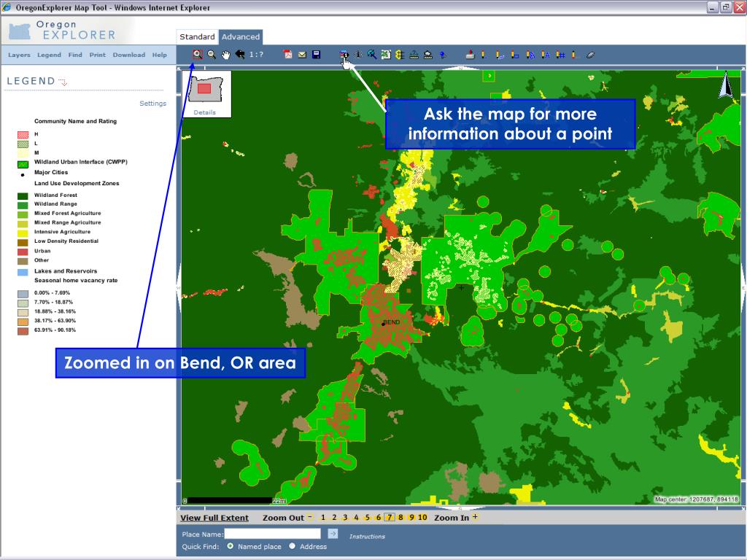Screen dimensions: 747x560
Task: Select the Zoom Out magnifier tool
Action: [x=212, y=55]
